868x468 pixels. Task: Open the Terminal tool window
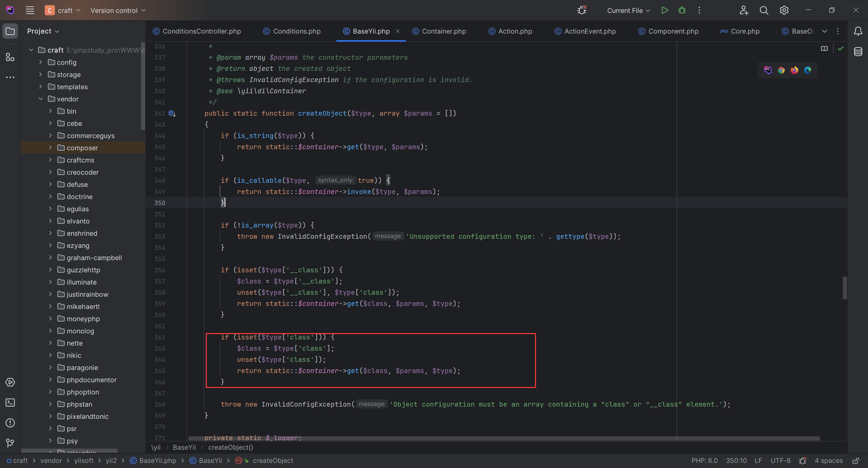pos(10,403)
